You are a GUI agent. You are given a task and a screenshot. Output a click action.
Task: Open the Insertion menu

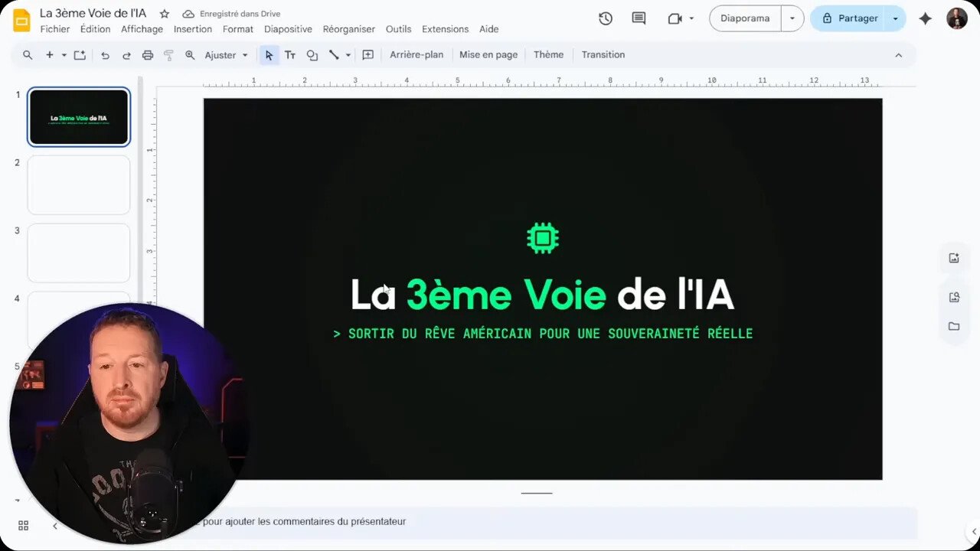192,29
